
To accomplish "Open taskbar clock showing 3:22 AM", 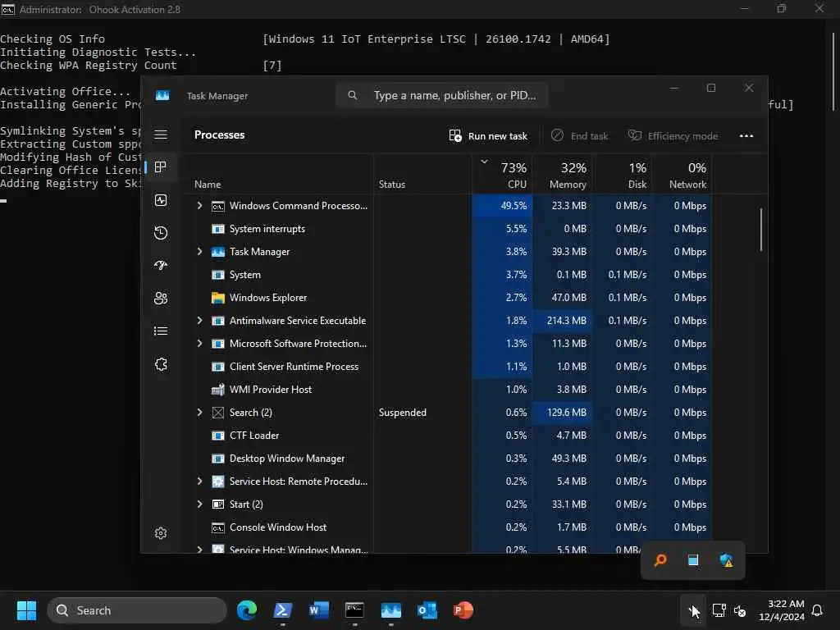I will point(782,610).
